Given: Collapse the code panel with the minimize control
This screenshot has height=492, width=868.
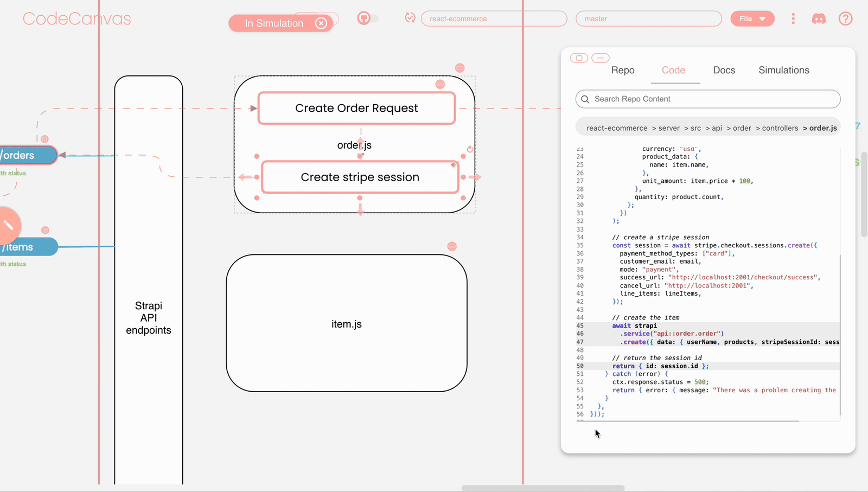Looking at the screenshot, I should coord(601,57).
